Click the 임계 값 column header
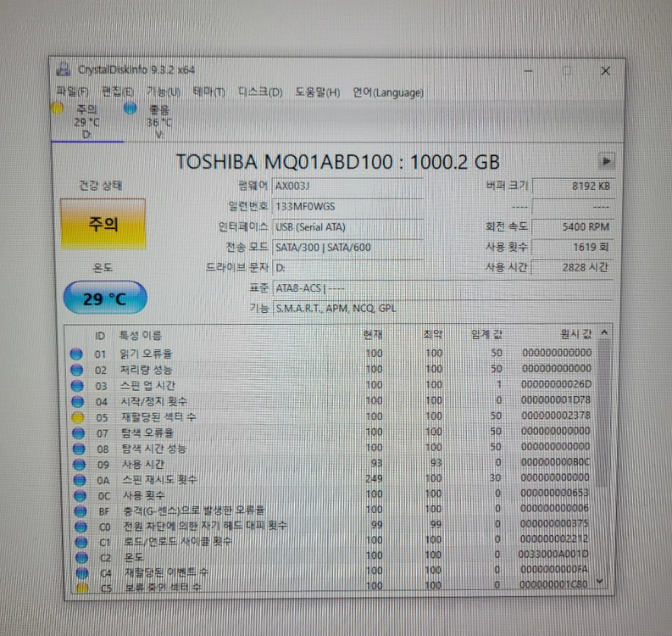Image resolution: width=672 pixels, height=636 pixels. point(486,333)
